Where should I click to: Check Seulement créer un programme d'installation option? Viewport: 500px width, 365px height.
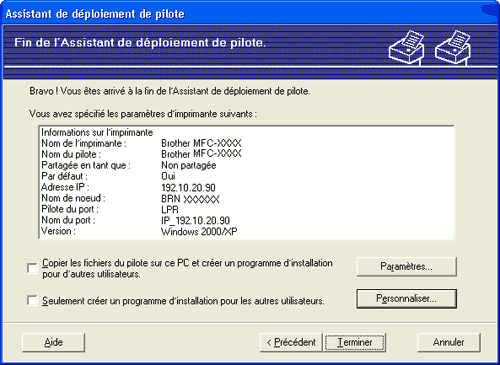[x=32, y=300]
